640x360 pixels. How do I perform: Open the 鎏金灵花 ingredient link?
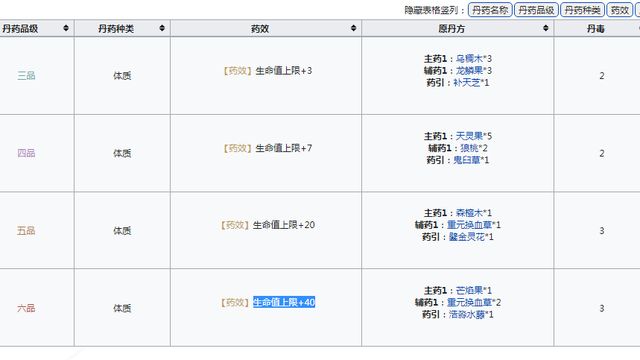click(467, 237)
